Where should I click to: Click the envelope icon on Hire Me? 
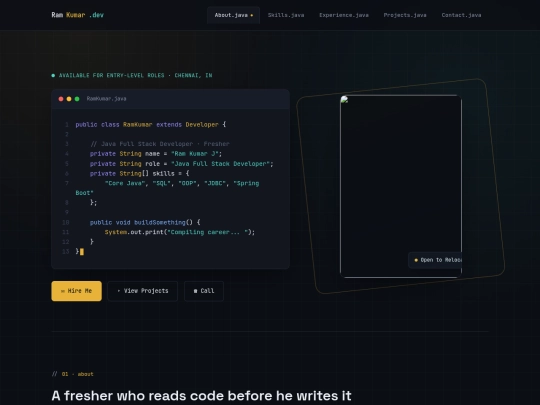[x=63, y=291]
